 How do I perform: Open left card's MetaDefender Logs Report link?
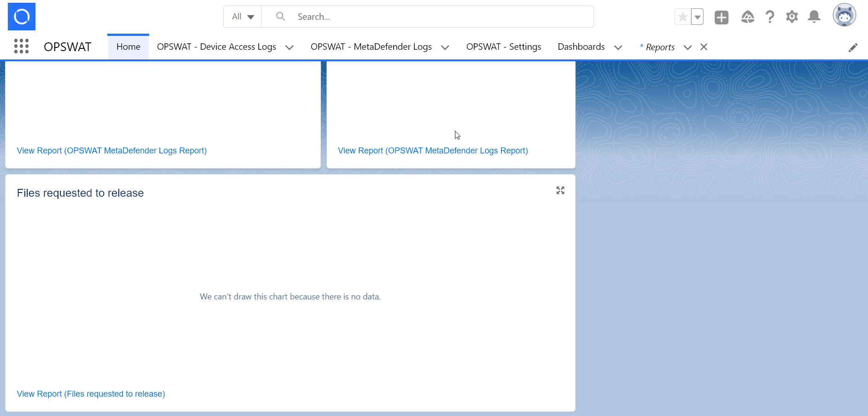(112, 151)
